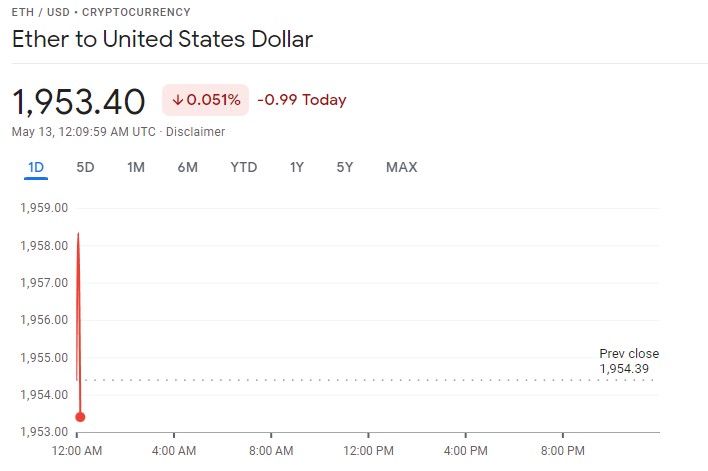
Task: Open the Disclaimer link
Action: (195, 132)
